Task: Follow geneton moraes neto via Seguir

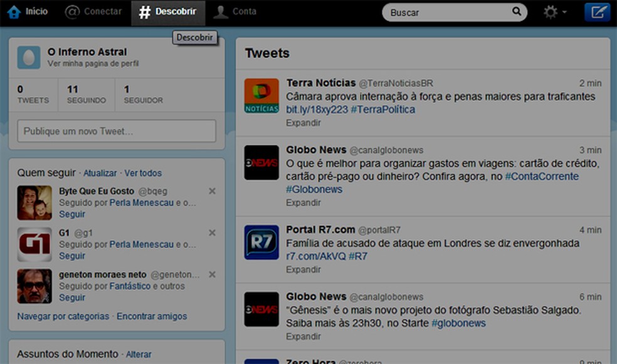Action: point(72,298)
